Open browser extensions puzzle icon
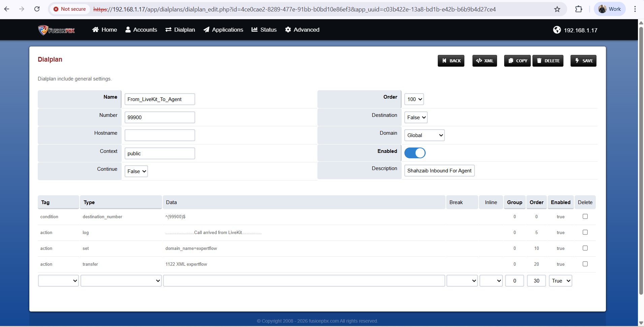 [579, 9]
